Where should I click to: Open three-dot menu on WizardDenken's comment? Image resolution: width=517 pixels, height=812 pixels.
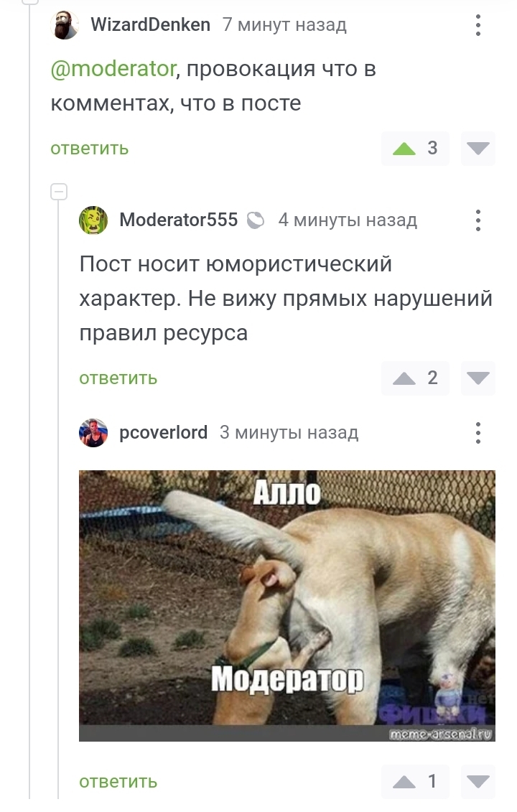478,25
